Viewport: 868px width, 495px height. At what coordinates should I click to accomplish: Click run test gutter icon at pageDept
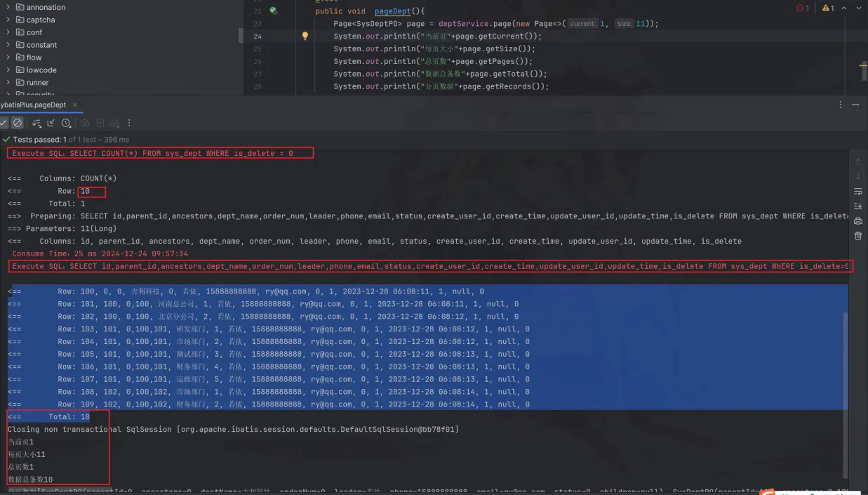pos(274,11)
